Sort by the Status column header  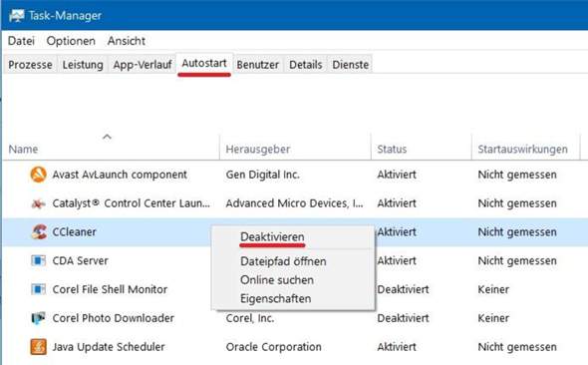(x=392, y=149)
